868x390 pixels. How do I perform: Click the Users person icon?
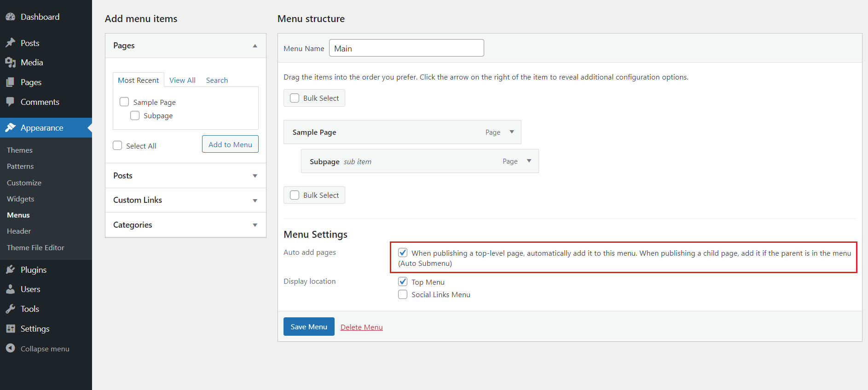point(11,289)
